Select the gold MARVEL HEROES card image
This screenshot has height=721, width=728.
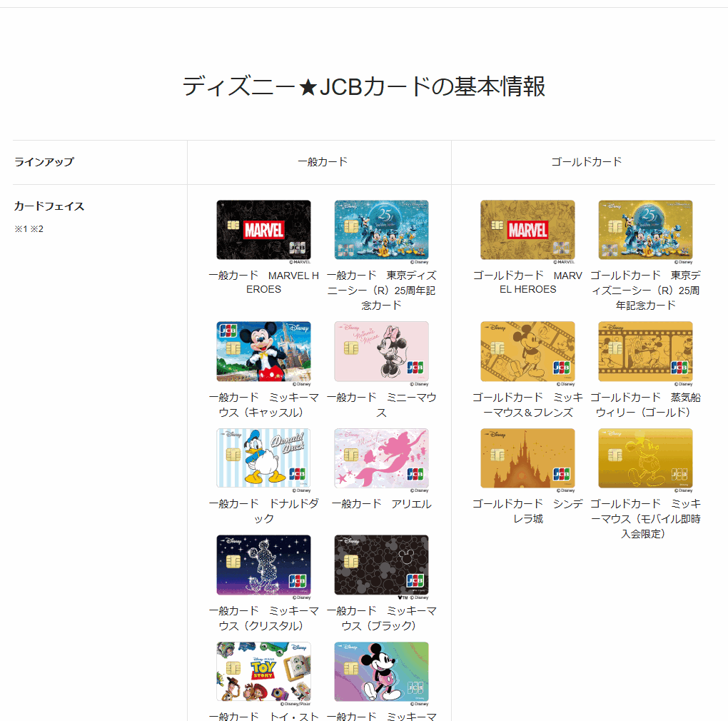coord(528,230)
